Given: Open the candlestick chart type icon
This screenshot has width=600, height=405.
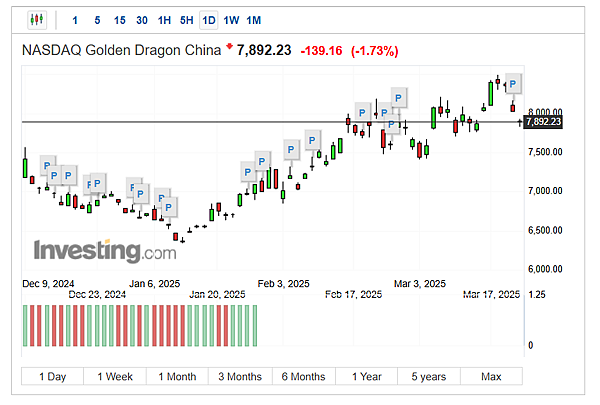Looking at the screenshot, I should pos(37,20).
